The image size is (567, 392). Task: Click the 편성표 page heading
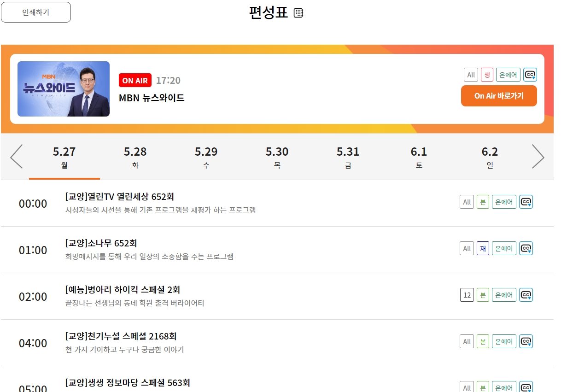pos(269,12)
